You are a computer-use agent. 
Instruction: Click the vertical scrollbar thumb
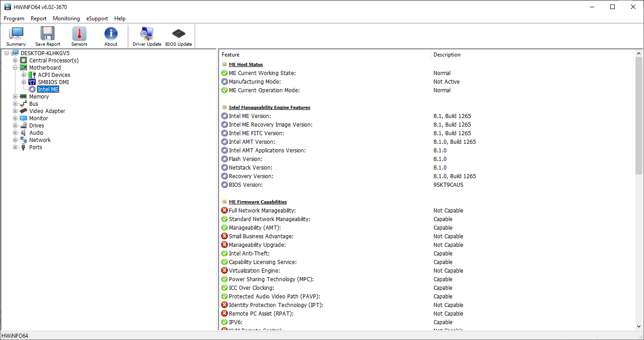[x=639, y=116]
